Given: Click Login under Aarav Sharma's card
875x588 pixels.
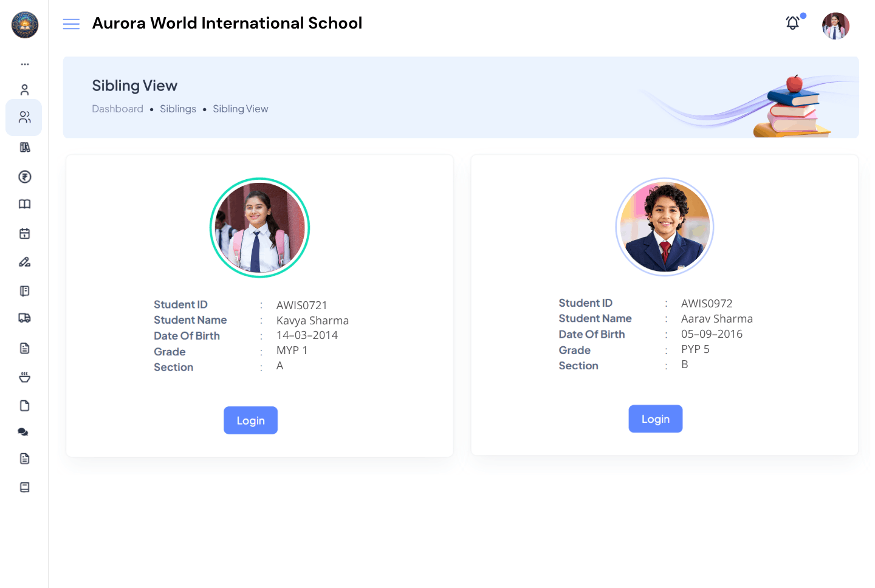Looking at the screenshot, I should tap(655, 419).
